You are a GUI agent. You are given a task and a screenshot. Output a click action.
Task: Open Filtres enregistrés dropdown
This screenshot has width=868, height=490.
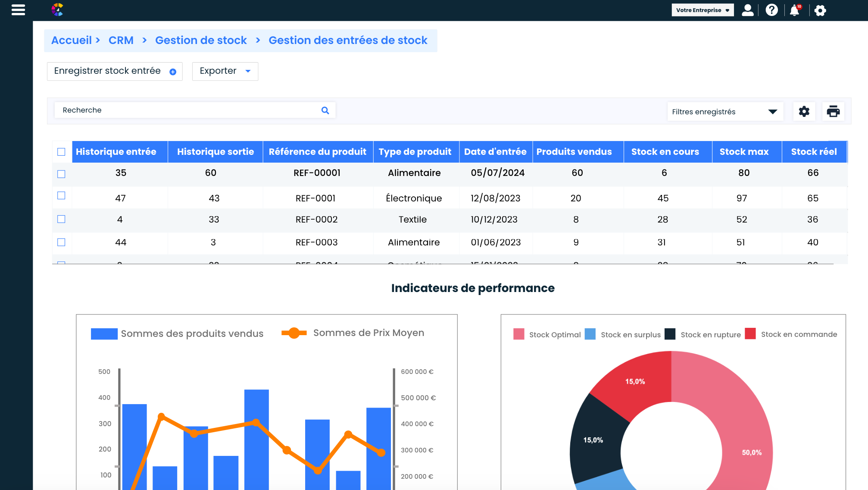(x=725, y=112)
